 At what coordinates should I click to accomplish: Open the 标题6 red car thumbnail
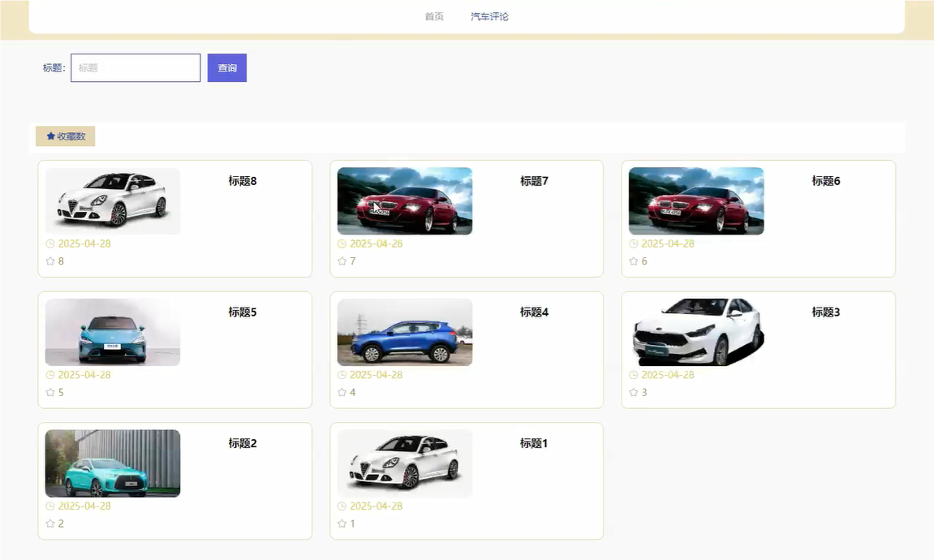(x=695, y=200)
